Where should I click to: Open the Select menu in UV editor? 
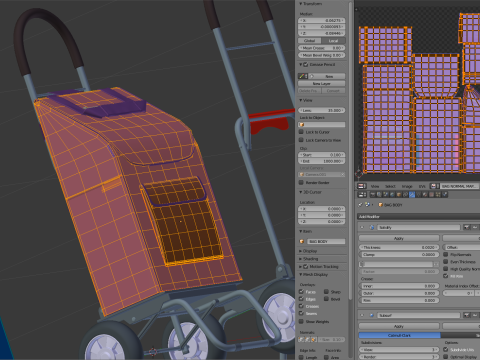(390, 186)
